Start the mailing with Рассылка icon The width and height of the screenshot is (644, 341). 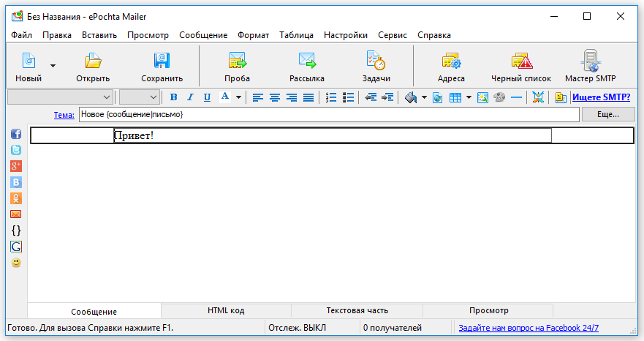pyautogui.click(x=307, y=61)
